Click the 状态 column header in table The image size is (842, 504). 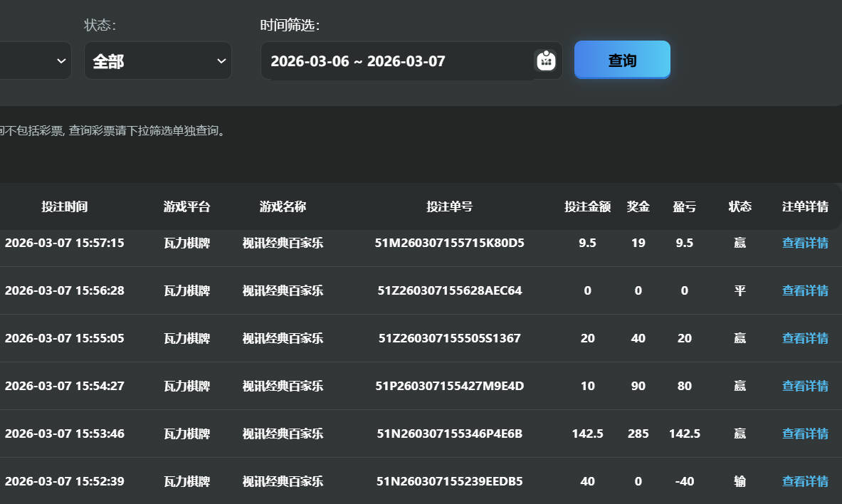pos(740,206)
